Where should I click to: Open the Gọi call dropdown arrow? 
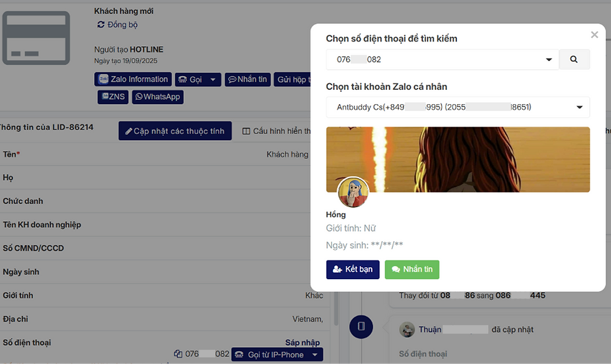point(213,80)
